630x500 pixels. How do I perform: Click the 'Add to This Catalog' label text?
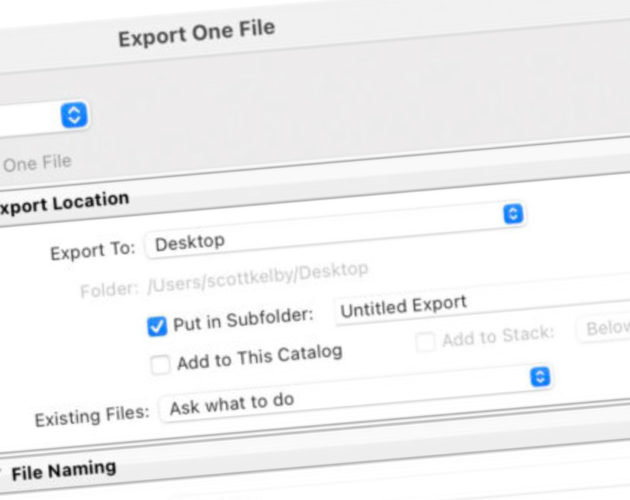click(x=260, y=357)
